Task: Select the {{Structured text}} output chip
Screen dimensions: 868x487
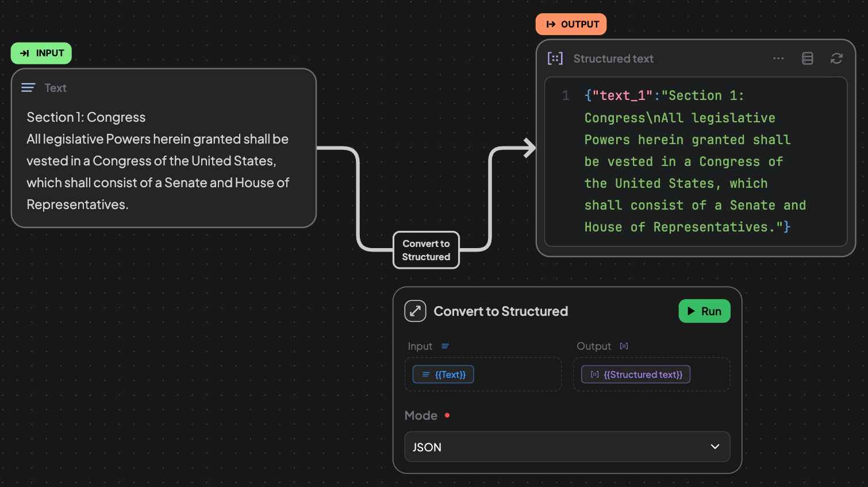Action: point(636,374)
